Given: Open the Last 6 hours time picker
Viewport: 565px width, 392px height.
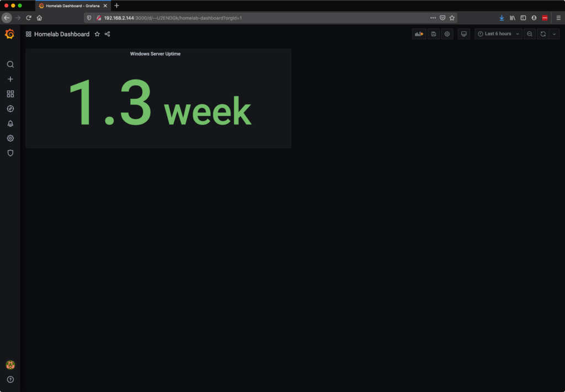Looking at the screenshot, I should [498, 34].
